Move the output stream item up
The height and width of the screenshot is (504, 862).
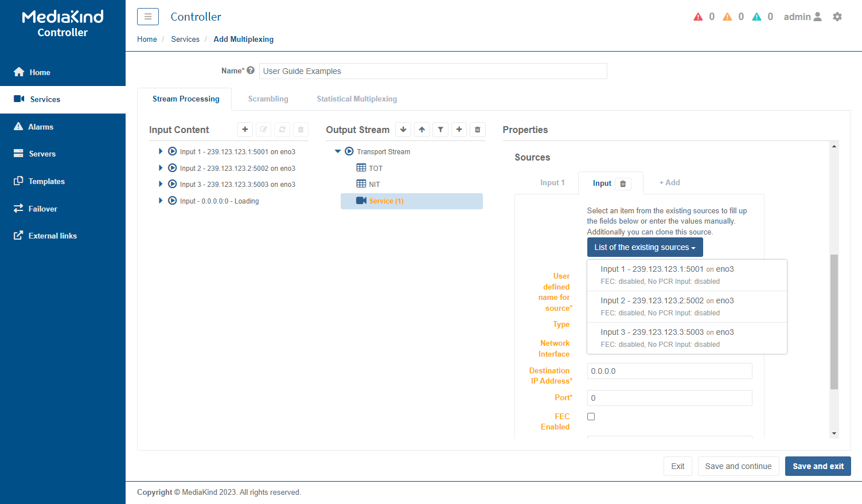point(422,130)
